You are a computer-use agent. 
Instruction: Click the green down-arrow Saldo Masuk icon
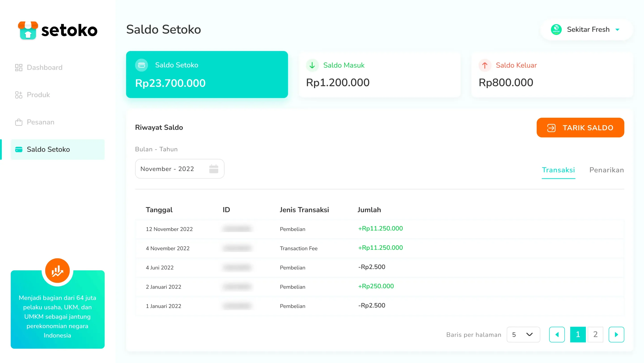click(312, 65)
